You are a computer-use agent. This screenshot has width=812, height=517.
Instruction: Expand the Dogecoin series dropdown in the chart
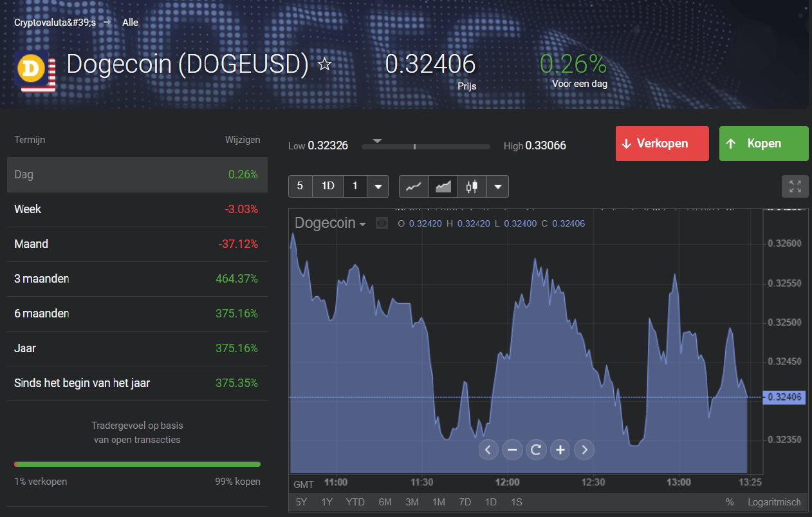click(363, 224)
